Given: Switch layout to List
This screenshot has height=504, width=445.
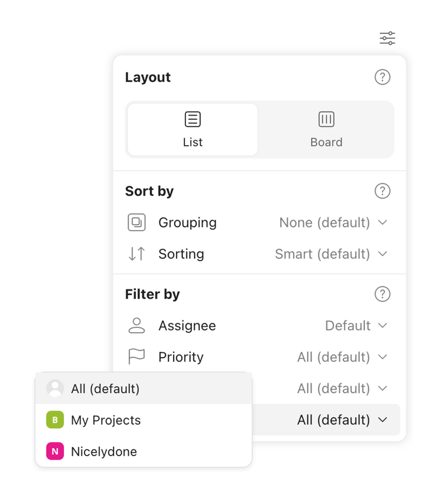Looking at the screenshot, I should [x=192, y=129].
